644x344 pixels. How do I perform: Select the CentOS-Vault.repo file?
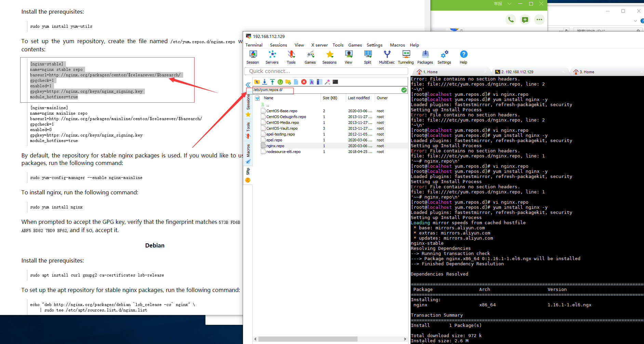[x=282, y=128]
